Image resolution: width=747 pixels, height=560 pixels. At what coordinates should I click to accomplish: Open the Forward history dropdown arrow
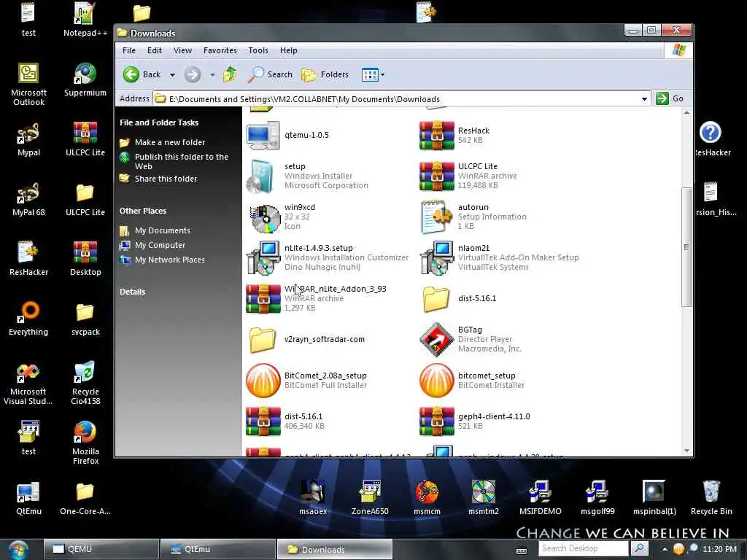(x=212, y=75)
